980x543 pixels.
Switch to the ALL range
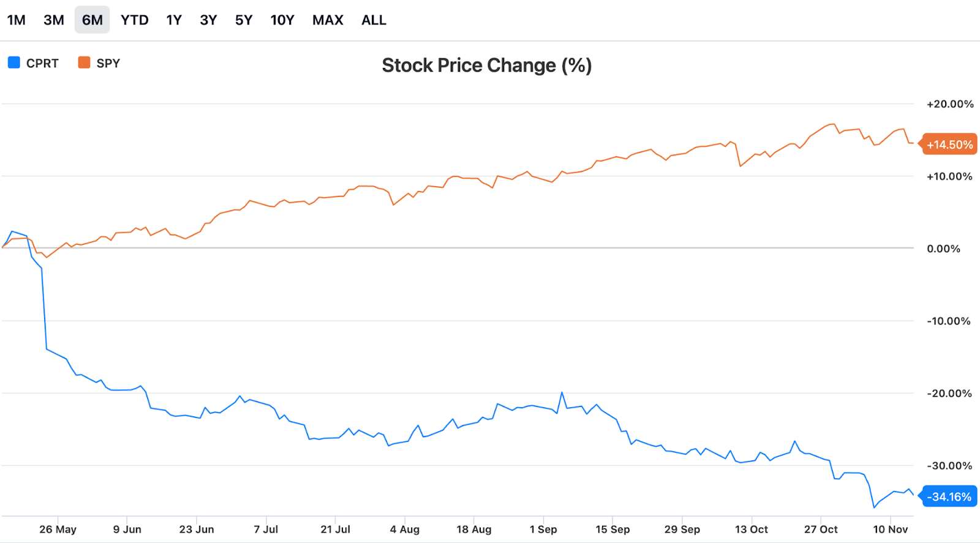374,20
